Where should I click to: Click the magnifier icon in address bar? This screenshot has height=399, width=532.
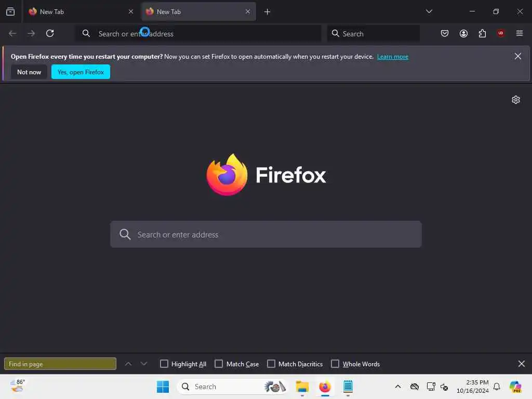click(86, 33)
